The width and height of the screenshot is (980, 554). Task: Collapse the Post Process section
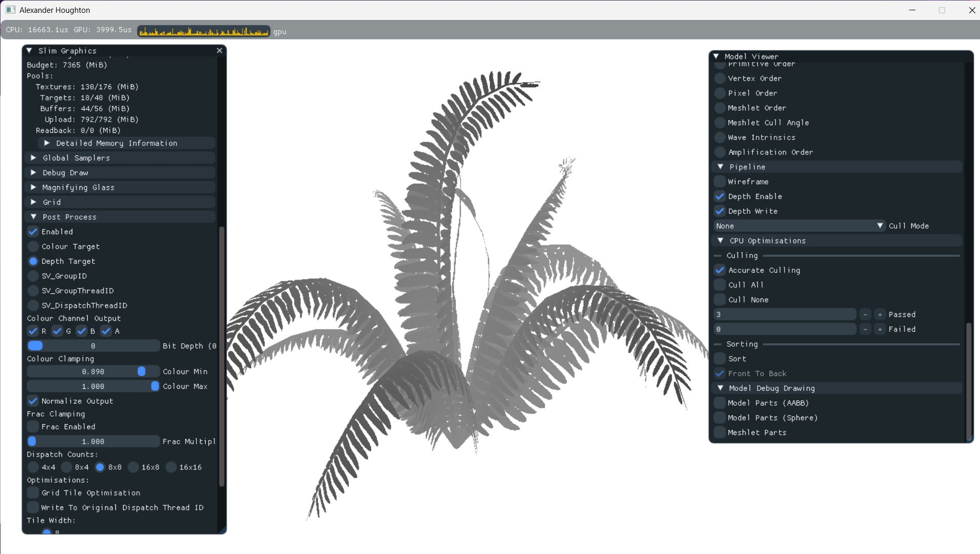pyautogui.click(x=34, y=217)
